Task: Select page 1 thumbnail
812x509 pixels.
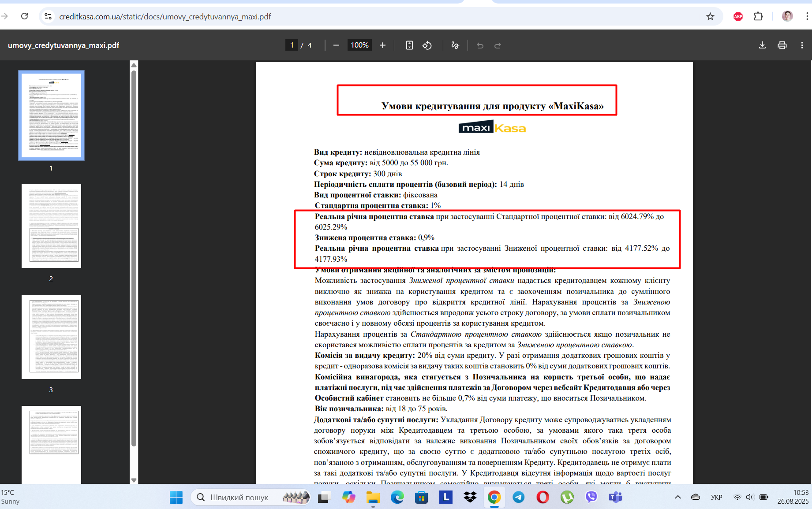Action: point(51,115)
